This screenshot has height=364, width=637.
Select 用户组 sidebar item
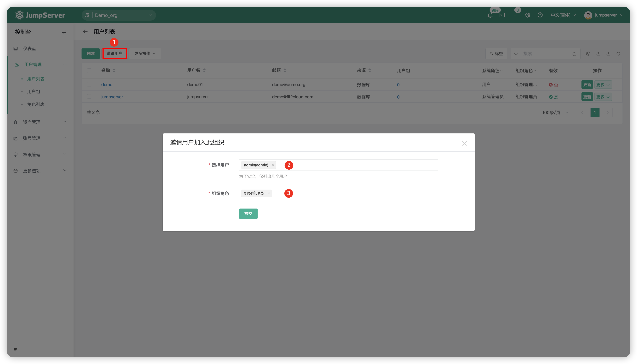34,92
